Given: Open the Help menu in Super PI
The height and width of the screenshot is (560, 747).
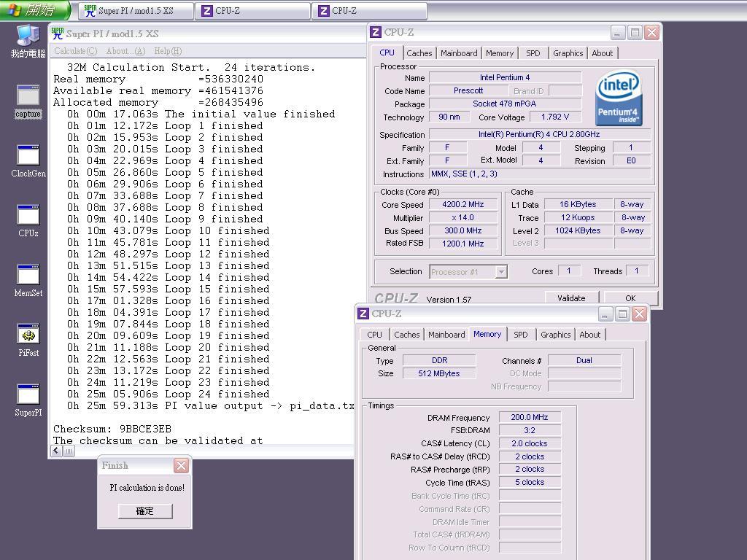Looking at the screenshot, I should click(168, 51).
